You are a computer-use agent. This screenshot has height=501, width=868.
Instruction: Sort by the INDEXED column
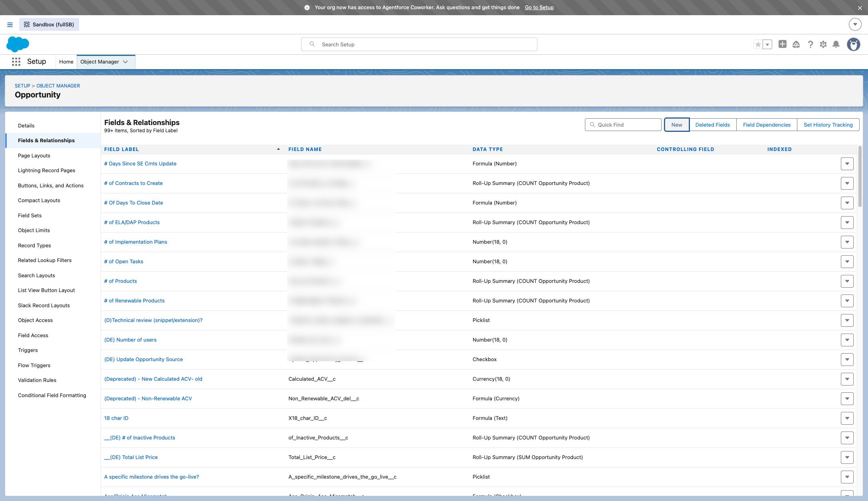click(779, 149)
